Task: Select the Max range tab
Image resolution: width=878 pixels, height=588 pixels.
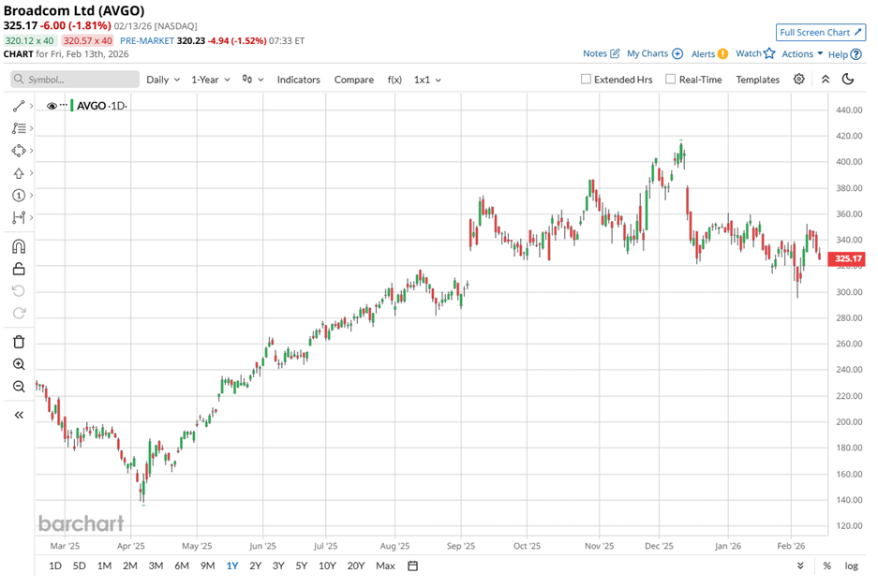Action: (x=385, y=566)
